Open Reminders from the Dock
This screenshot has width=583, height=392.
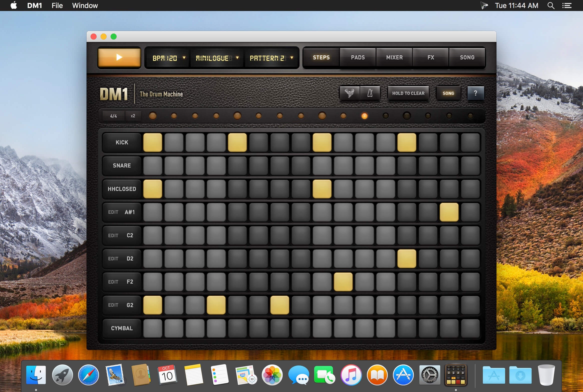(220, 375)
